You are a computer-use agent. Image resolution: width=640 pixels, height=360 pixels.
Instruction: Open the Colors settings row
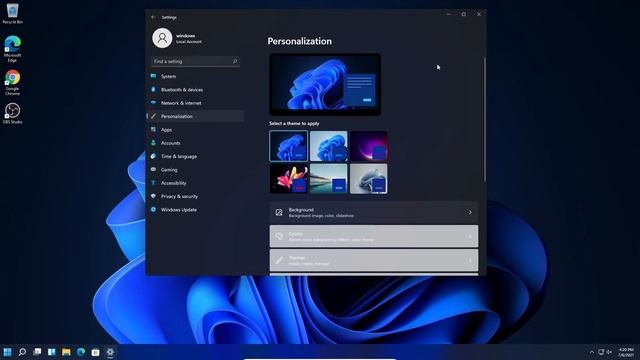[x=374, y=236]
